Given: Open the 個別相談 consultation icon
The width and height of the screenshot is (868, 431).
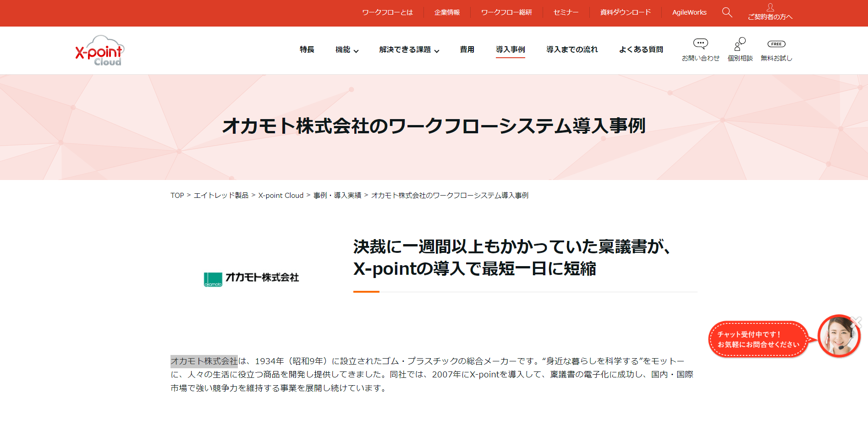Looking at the screenshot, I should [740, 44].
